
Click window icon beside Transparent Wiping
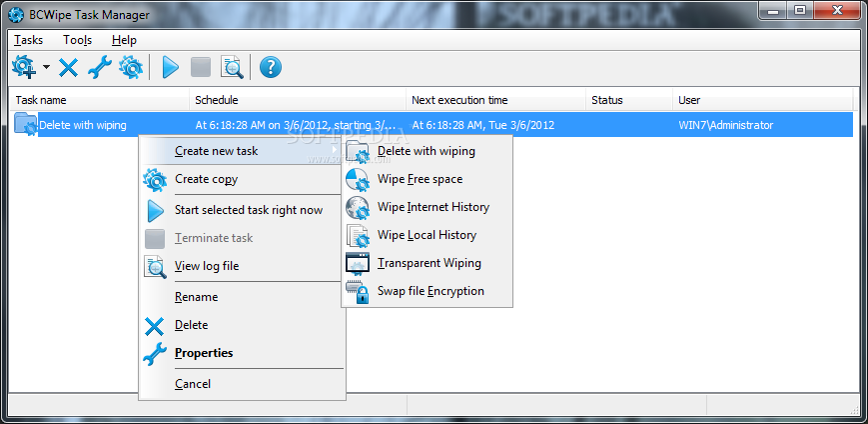click(358, 264)
